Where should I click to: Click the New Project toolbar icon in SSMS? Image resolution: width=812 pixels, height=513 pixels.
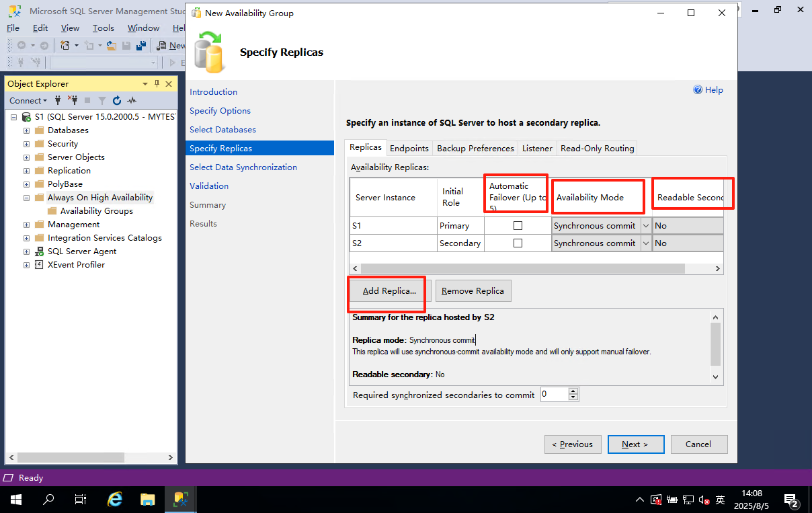[x=65, y=46]
